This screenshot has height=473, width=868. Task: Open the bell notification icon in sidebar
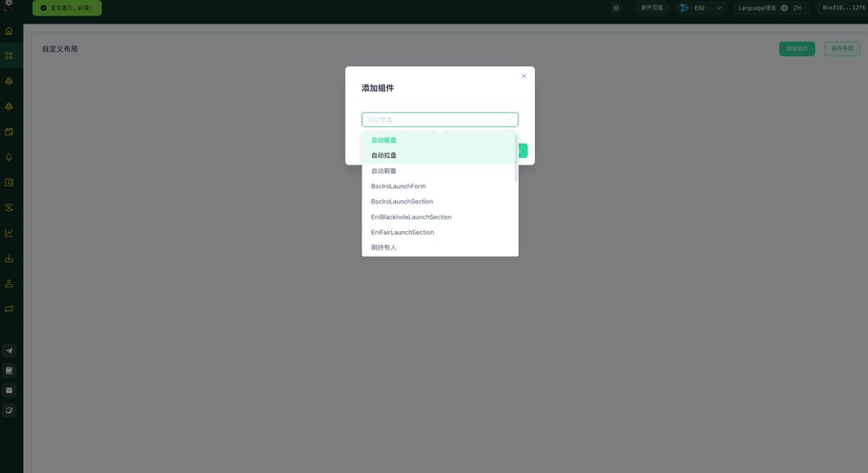click(9, 157)
